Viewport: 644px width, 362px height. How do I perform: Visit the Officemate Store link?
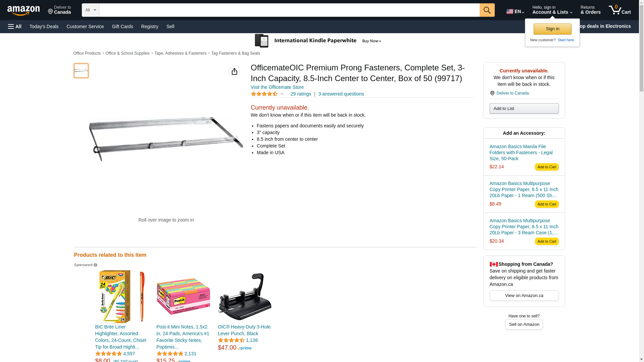[x=277, y=87]
